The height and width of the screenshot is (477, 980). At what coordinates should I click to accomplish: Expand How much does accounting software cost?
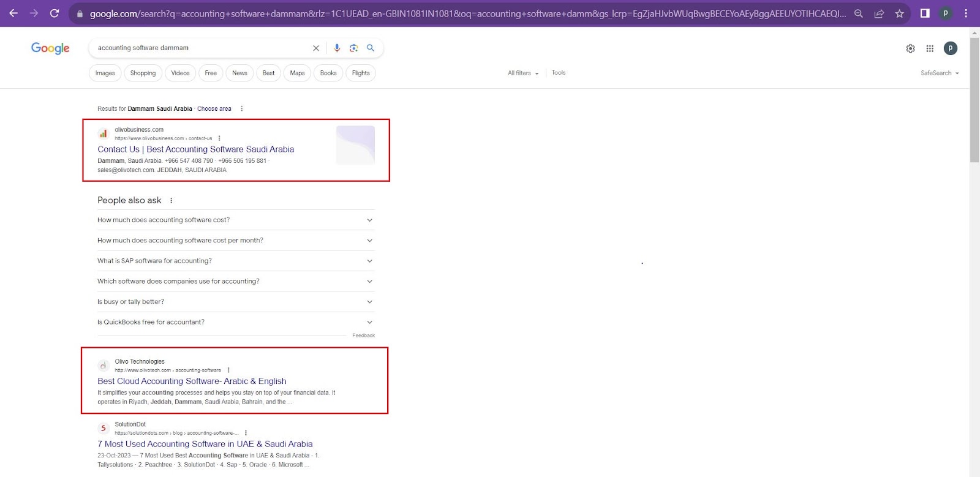tap(236, 220)
